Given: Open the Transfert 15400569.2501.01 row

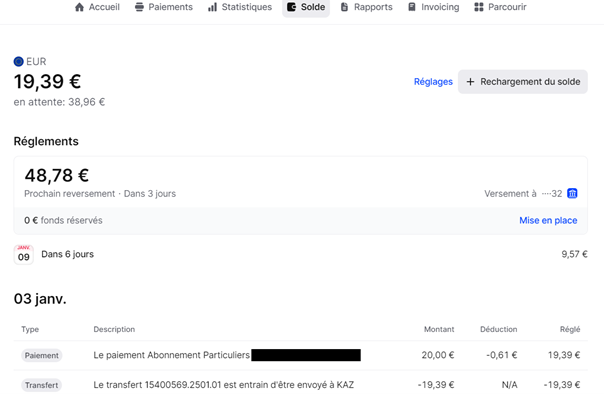Looking at the screenshot, I should [x=300, y=384].
